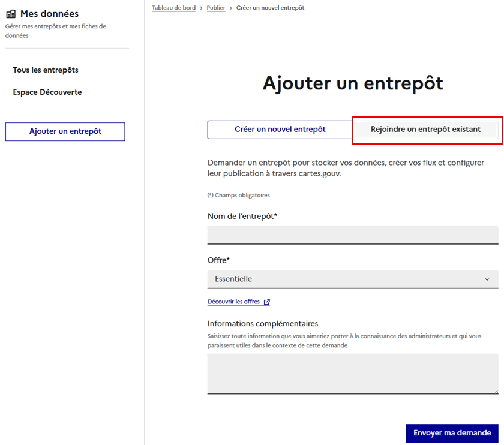The image size is (504, 445).
Task: Follow the Découvrir les offres link
Action: pos(235,301)
